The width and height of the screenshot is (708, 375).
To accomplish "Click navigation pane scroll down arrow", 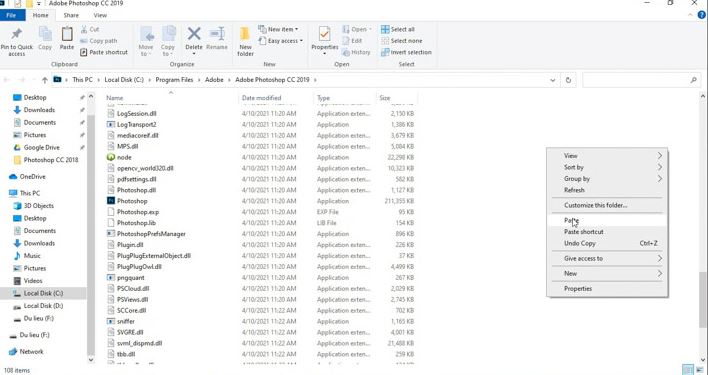I will pos(91,360).
